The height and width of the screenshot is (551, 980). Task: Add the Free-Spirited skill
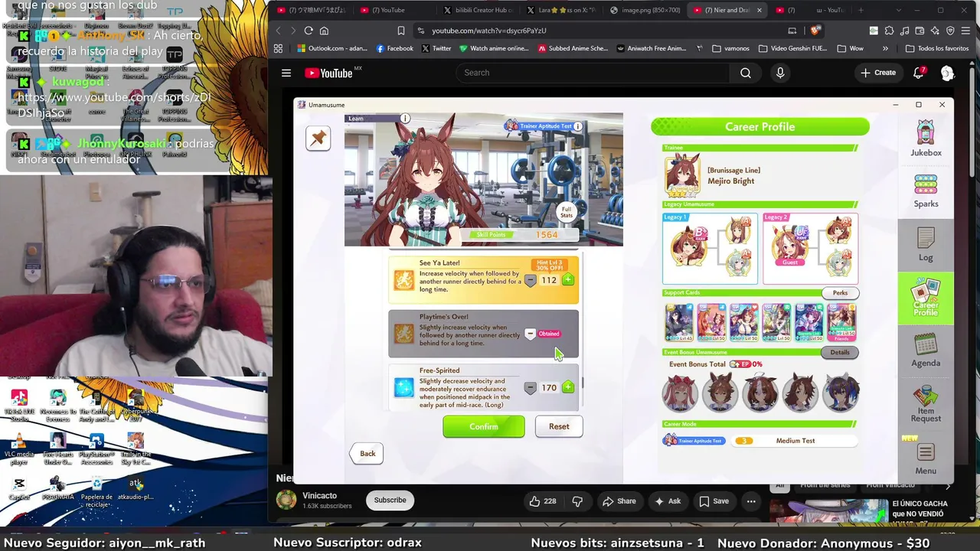pos(568,387)
